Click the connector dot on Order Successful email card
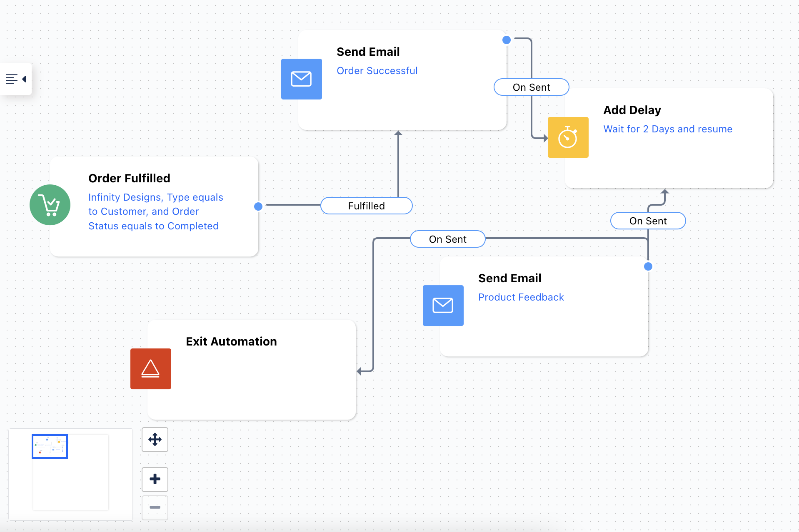 pos(507,40)
